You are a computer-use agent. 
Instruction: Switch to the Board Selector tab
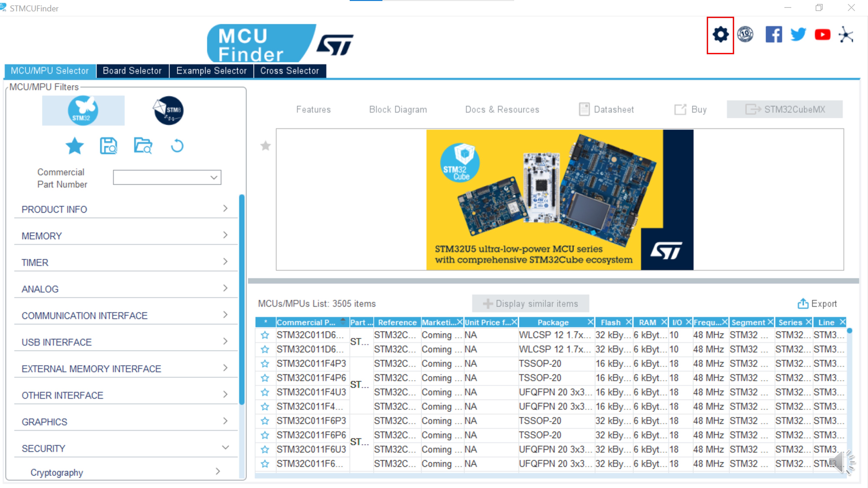click(x=132, y=71)
